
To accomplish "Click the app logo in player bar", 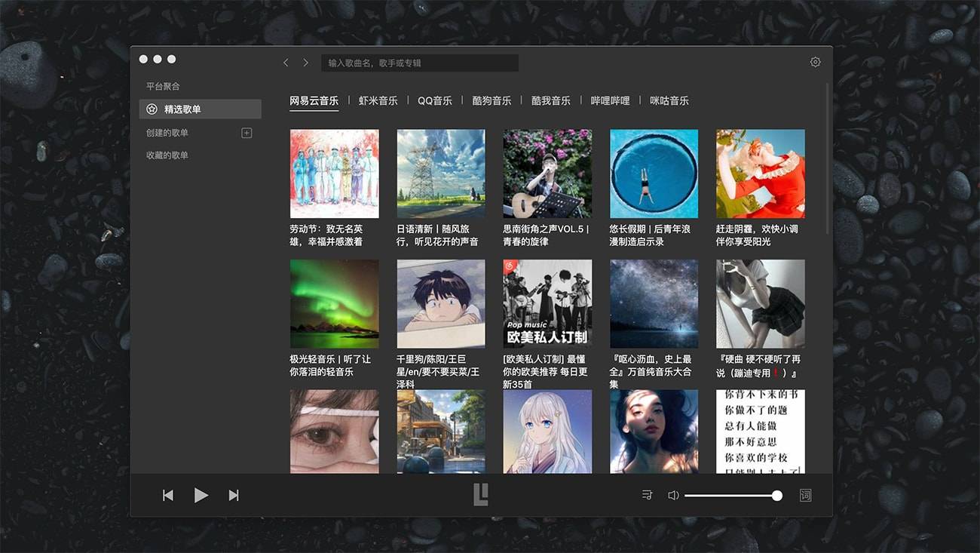I will point(481,494).
